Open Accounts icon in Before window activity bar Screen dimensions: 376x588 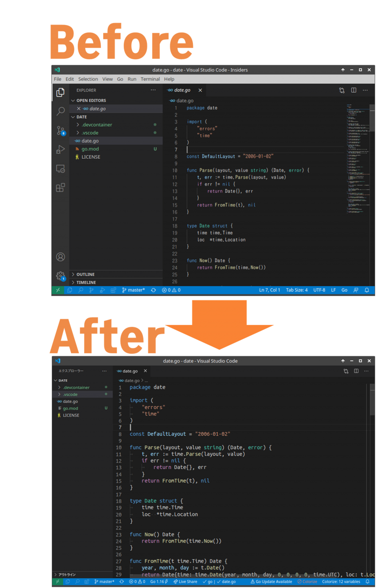[60, 257]
